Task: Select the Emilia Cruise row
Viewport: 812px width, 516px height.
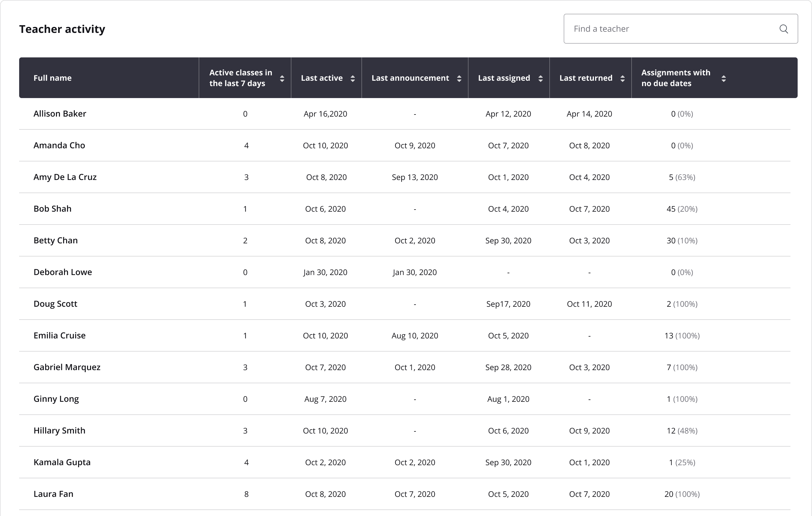Action: tap(59, 335)
